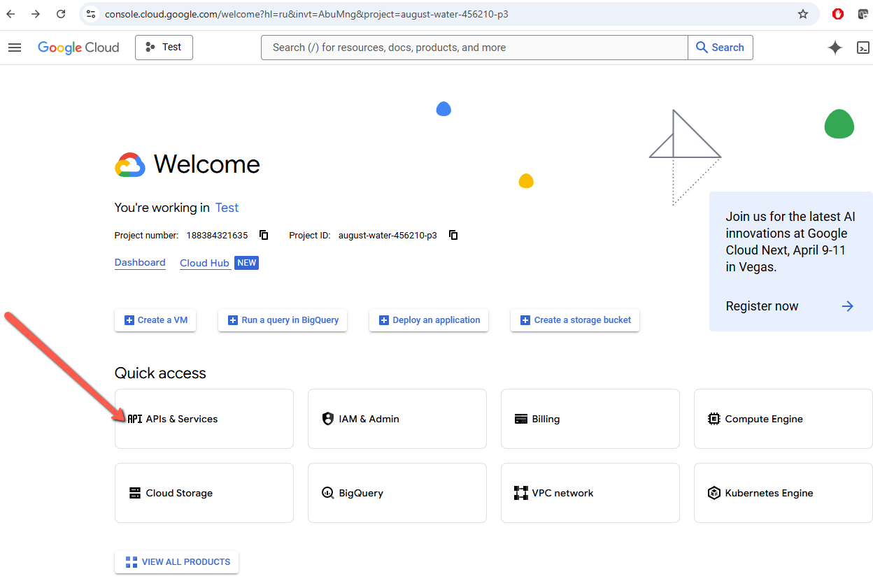Screen dimensions: 873x588
Task: Copy the project ID
Action: click(453, 235)
